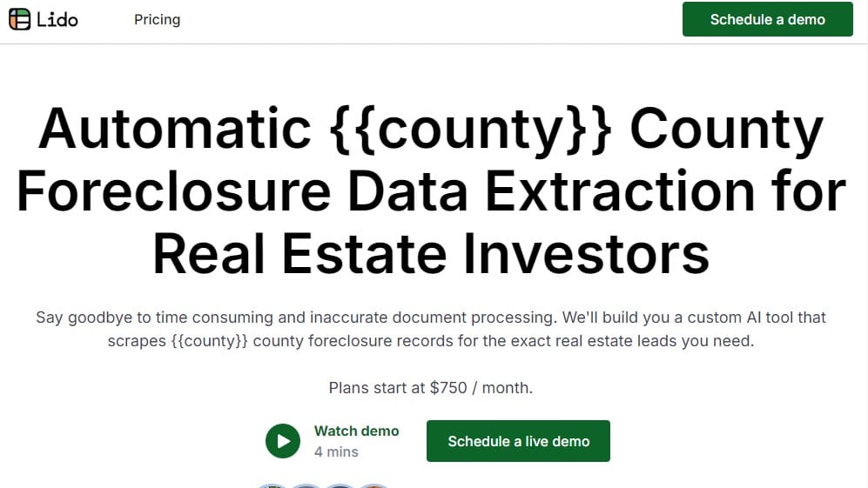Click the {{county}} placeholder in the paragraph
Screen dimensions: 868x488
(x=210, y=341)
